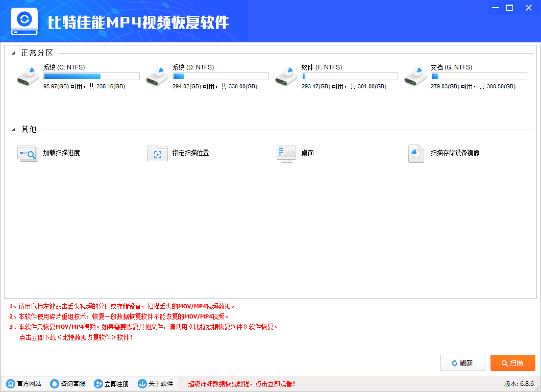Screen dimensions: 541x392
Task: Choose the 软件 F: drive icon
Action: pyautogui.click(x=286, y=77)
